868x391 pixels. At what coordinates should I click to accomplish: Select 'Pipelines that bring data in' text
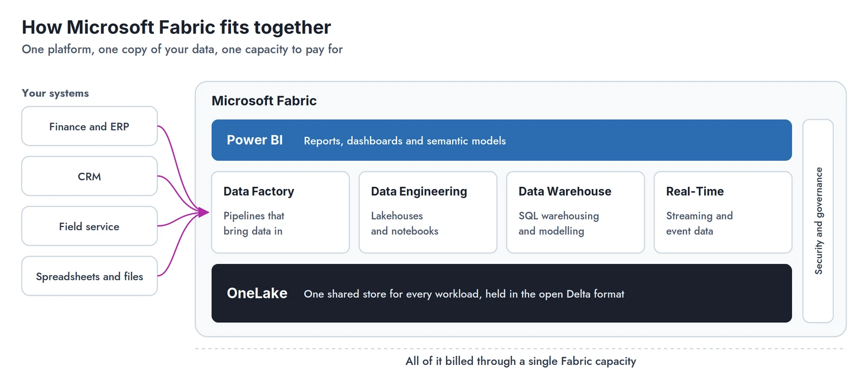254,223
